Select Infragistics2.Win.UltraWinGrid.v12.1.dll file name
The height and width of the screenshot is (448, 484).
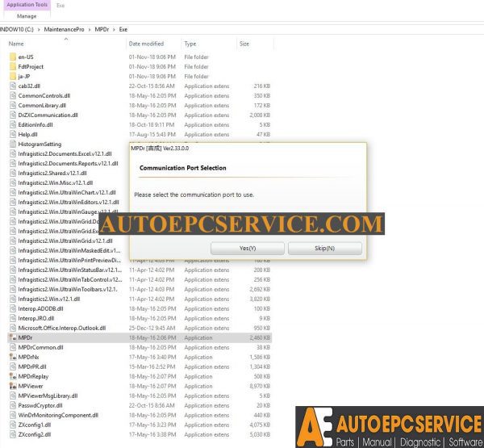pyautogui.click(x=65, y=241)
